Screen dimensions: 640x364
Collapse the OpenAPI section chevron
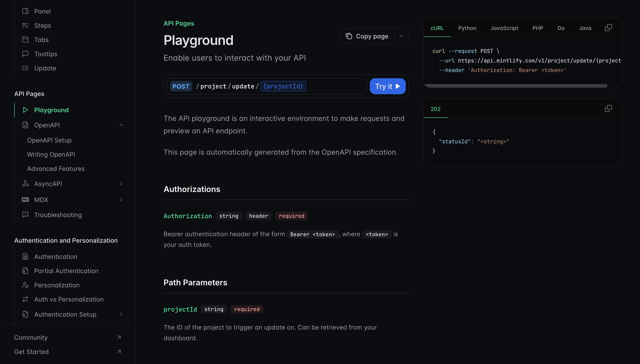click(122, 125)
